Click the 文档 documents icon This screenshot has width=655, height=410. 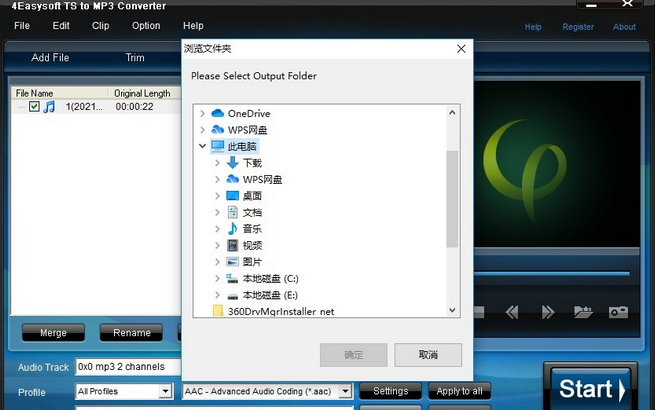[x=233, y=212]
